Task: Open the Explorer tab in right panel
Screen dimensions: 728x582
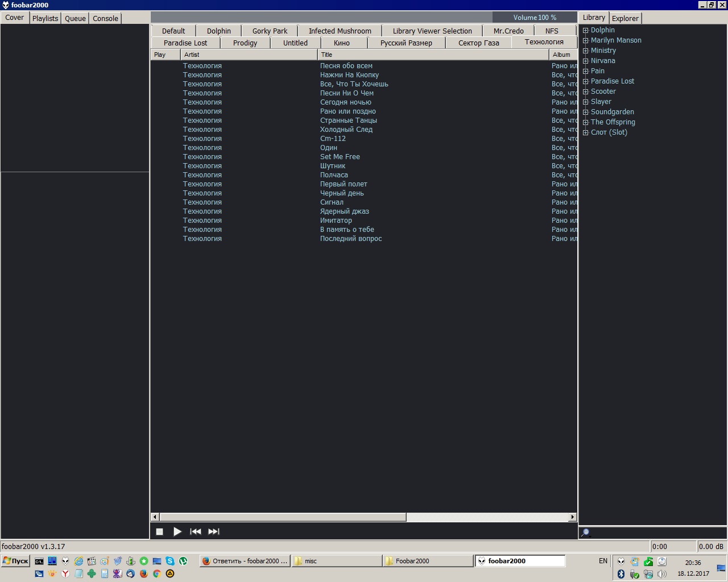Action: (x=625, y=18)
